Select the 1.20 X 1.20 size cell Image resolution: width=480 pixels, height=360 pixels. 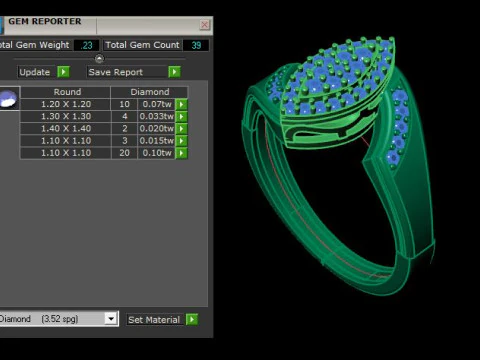(66, 104)
